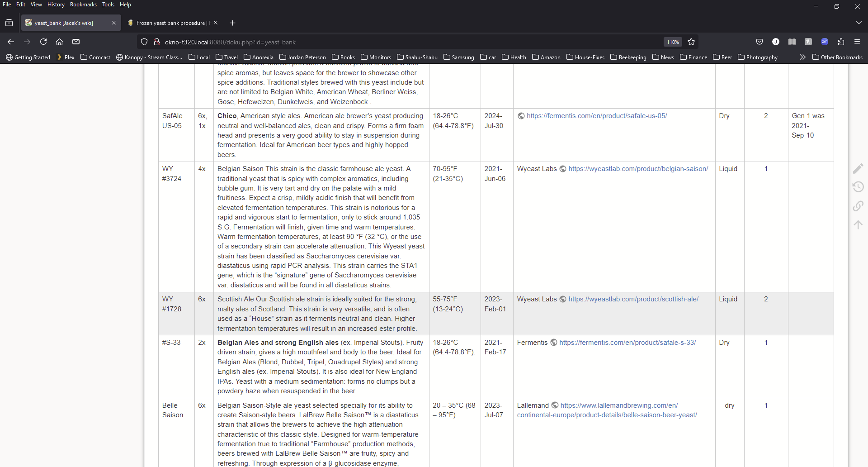868x467 pixels.
Task: Open the Getting Started bookmark
Action: [x=28, y=57]
